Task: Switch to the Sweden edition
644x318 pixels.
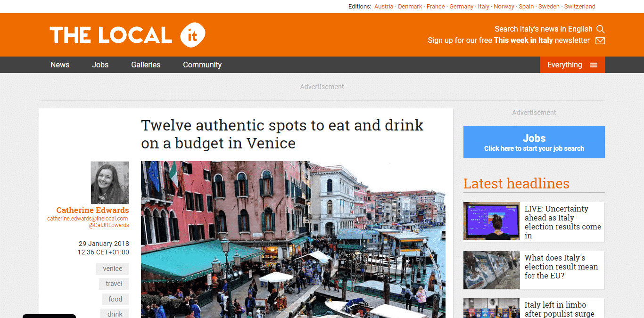Action: (549, 7)
